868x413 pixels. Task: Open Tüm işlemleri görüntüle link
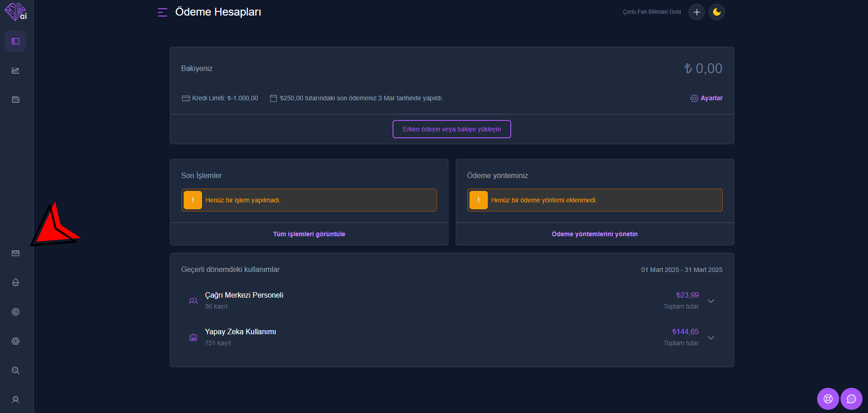point(309,234)
